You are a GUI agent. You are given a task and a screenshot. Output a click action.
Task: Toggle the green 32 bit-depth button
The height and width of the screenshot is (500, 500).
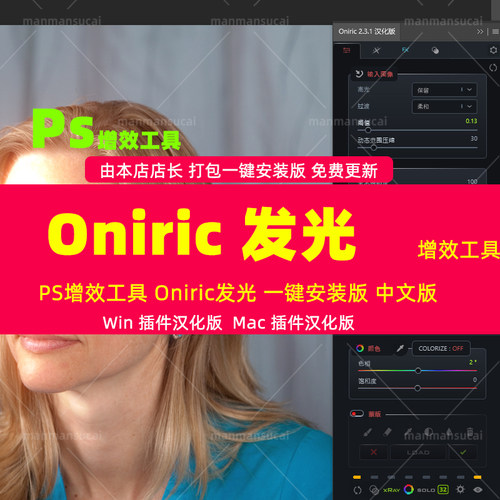click(443, 489)
